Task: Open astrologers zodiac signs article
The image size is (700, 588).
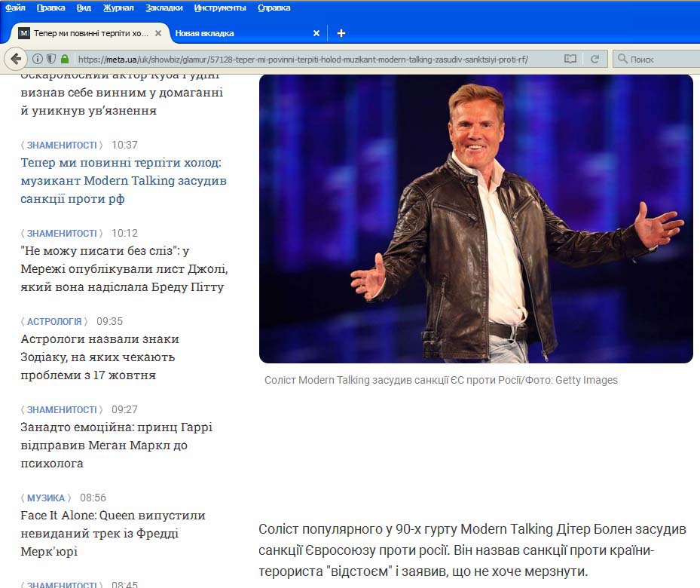Action: (x=99, y=357)
